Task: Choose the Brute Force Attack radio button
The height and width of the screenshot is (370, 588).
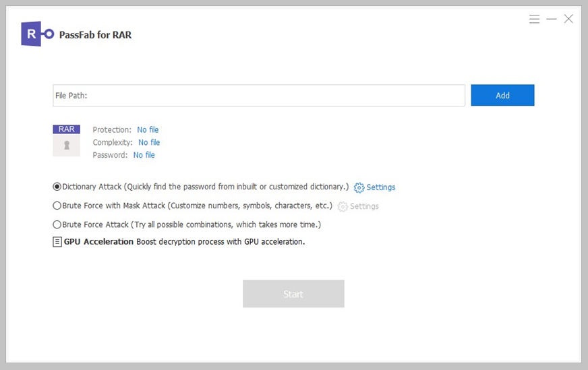Action: (57, 224)
